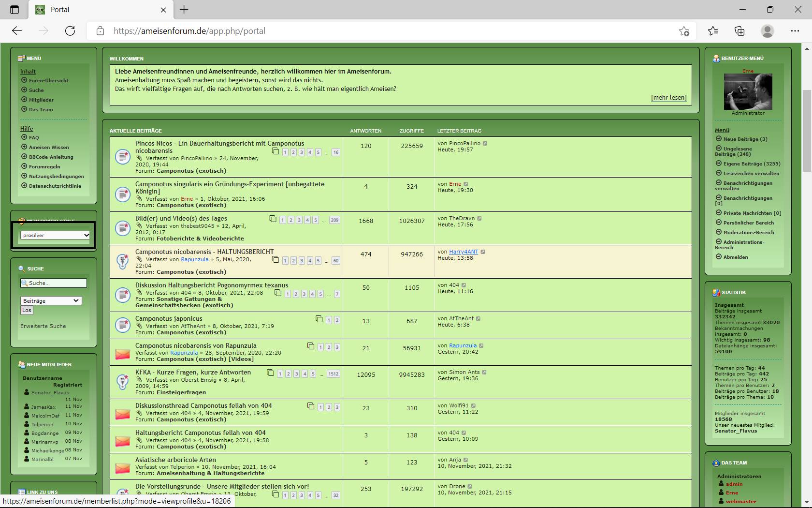Click topic icon of Camponotus japonicus thread
This screenshot has height=508, width=812.
pos(123,325)
